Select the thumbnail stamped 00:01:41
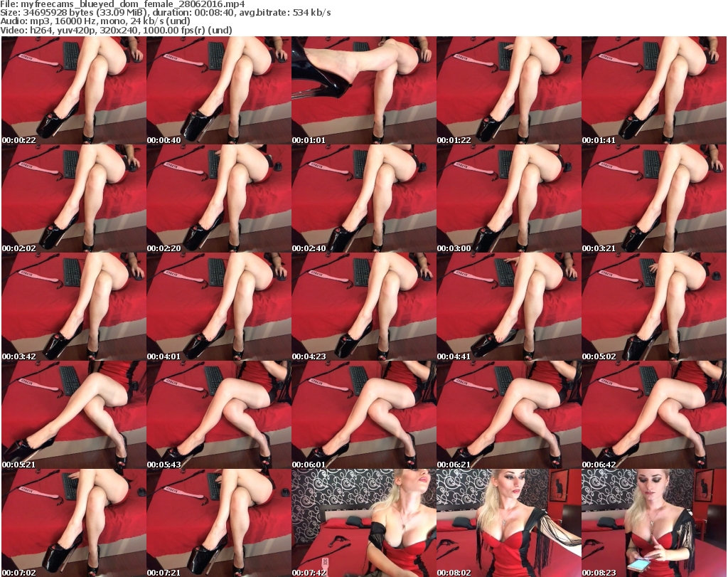This screenshot has height=577, width=728. (654, 90)
